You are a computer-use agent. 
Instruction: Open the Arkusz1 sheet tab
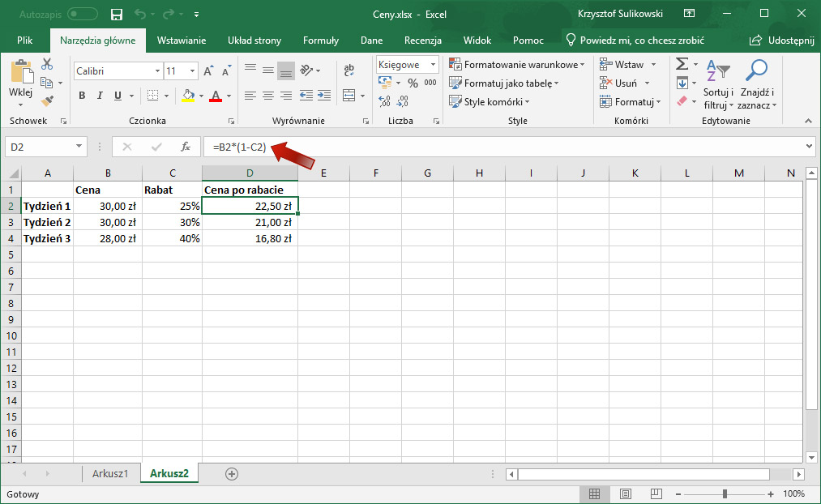pos(111,473)
